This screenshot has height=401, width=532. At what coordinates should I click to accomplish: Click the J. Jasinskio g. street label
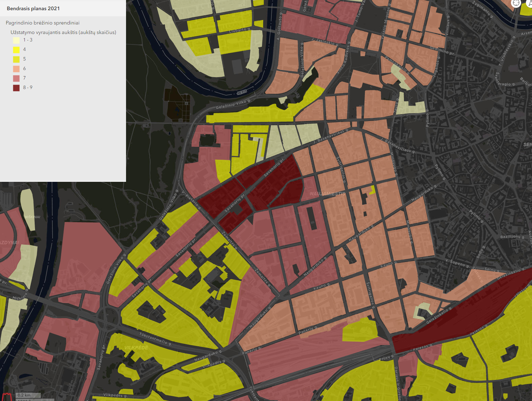(x=325, y=42)
